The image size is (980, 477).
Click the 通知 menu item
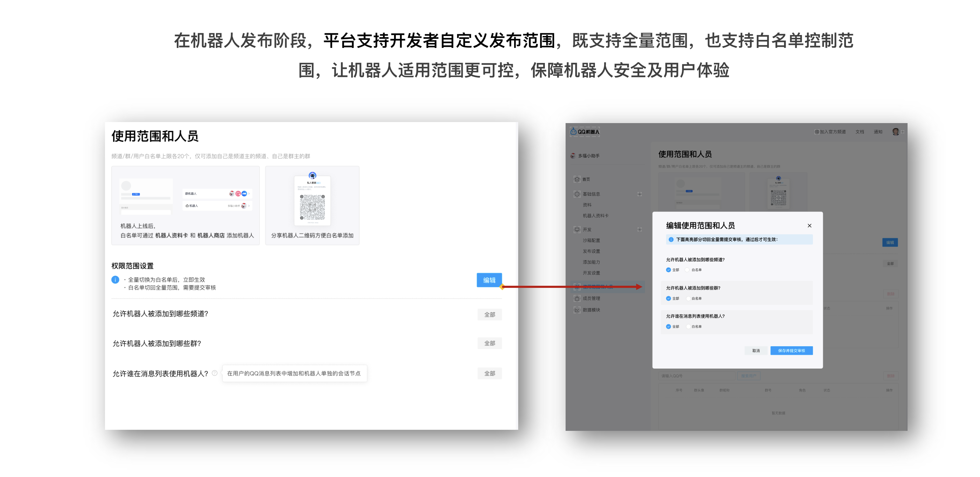(878, 131)
